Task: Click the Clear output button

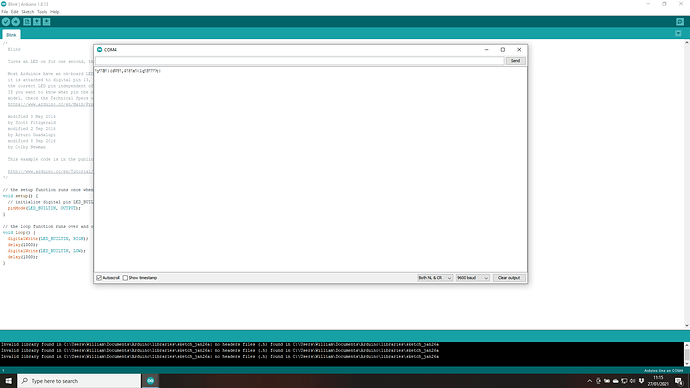Action: point(509,278)
